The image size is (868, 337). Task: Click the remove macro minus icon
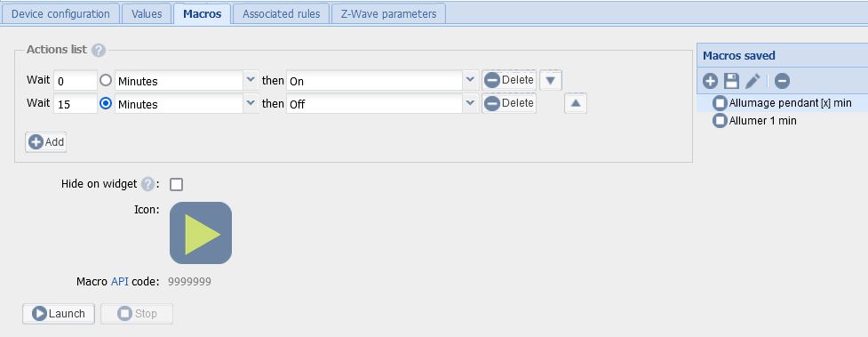(x=782, y=81)
